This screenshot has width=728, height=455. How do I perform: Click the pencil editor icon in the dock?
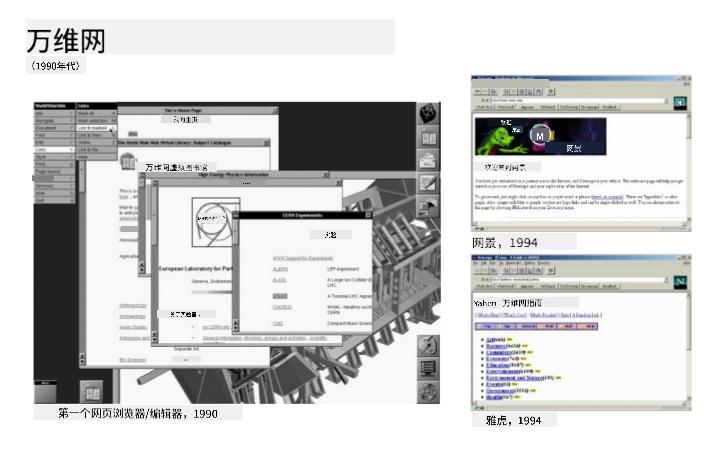click(428, 184)
